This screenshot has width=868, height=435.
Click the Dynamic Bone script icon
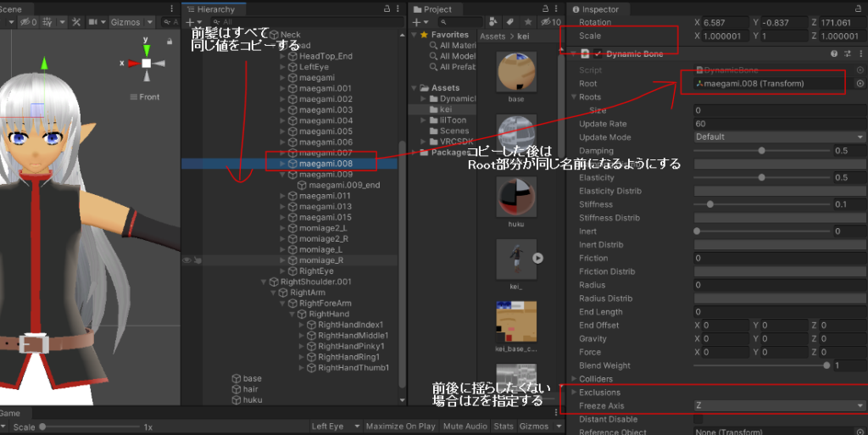click(585, 53)
